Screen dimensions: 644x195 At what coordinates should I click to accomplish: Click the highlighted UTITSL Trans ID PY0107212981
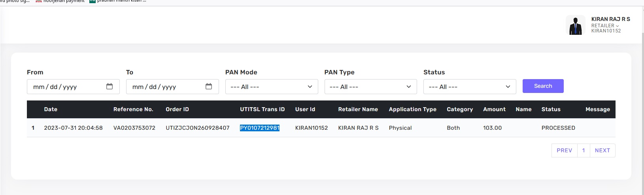260,128
